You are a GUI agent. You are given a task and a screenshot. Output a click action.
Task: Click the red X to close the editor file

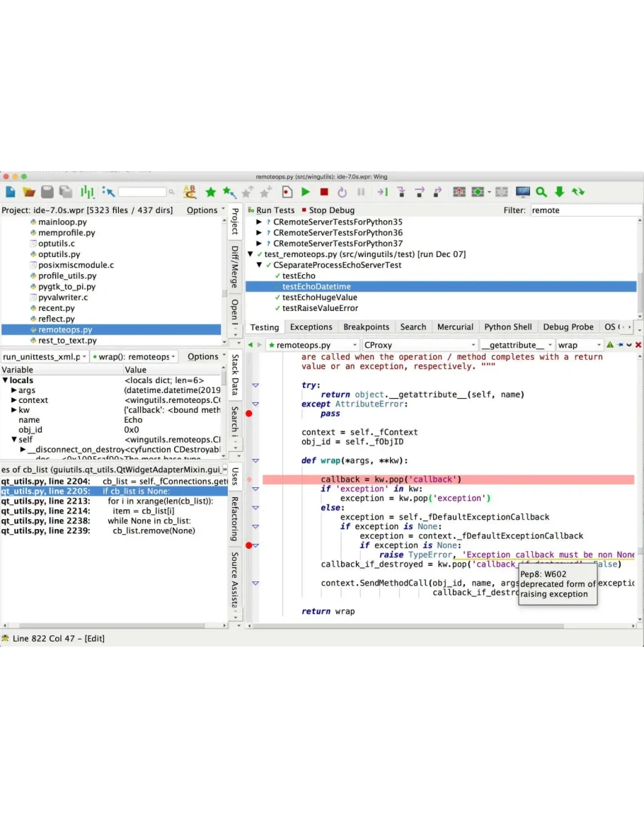tap(638, 345)
